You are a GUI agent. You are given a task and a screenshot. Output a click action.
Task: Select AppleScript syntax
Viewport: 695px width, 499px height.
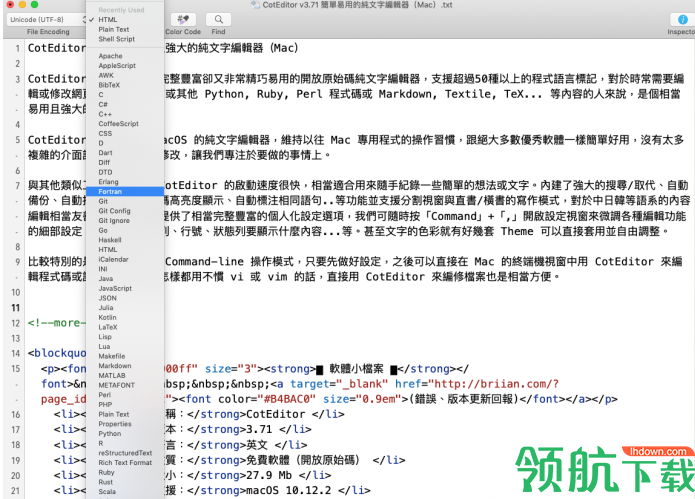click(117, 66)
